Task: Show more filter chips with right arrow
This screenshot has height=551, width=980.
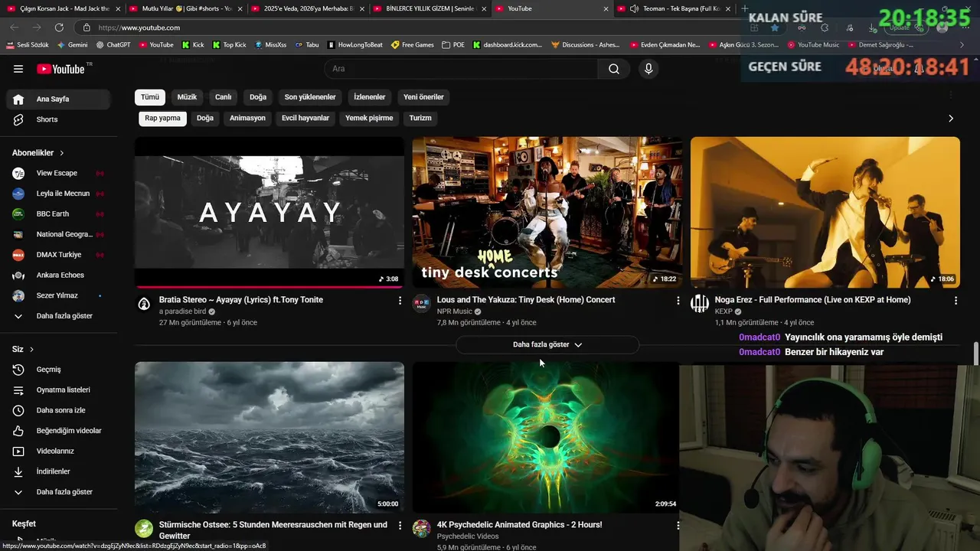Action: [x=951, y=119]
